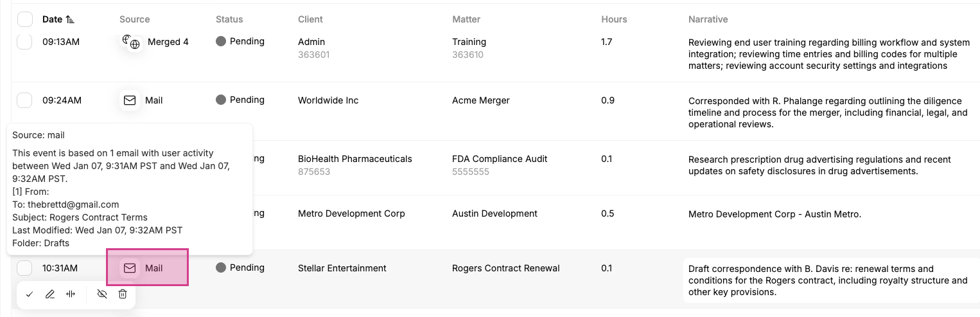The width and height of the screenshot is (980, 317).
Task: Check the 09:24AM row checkbox
Action: 24,100
